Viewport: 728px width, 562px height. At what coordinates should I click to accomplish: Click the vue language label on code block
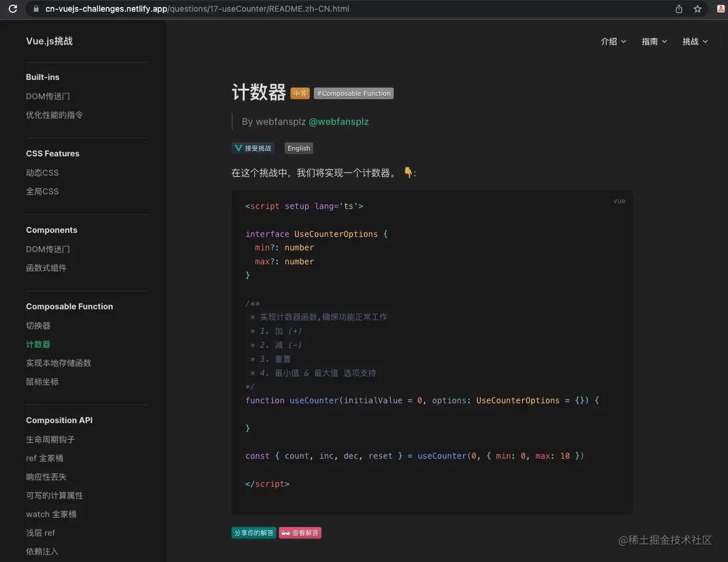619,201
